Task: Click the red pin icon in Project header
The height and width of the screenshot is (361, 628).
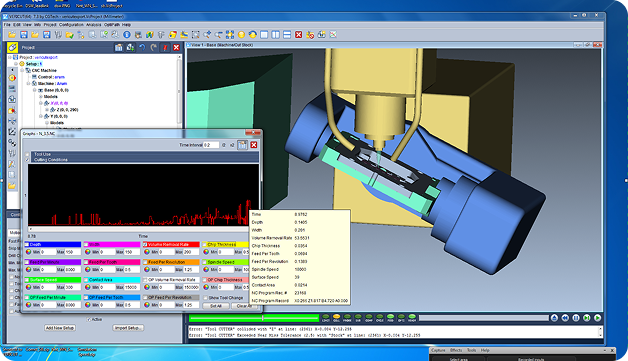Action: click(165, 47)
